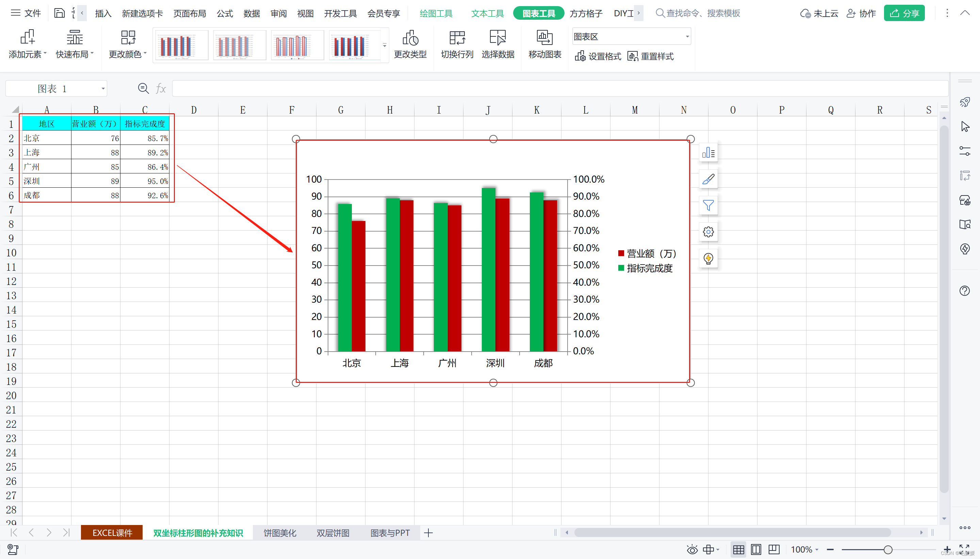
Task: Click the fx insert function icon
Action: (x=161, y=89)
